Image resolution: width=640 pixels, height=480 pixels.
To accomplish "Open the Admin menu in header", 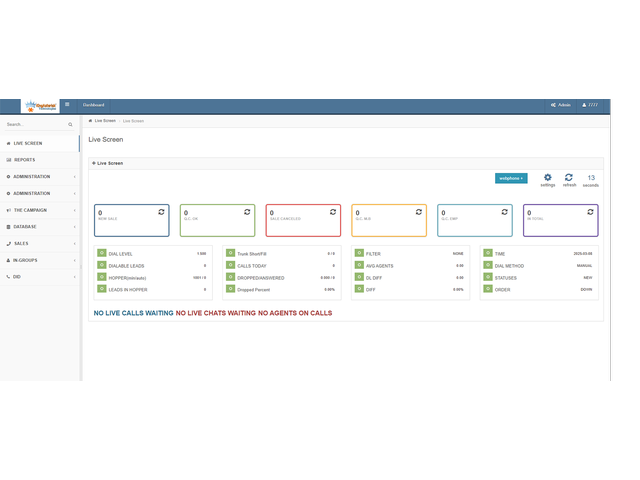I will [x=561, y=105].
